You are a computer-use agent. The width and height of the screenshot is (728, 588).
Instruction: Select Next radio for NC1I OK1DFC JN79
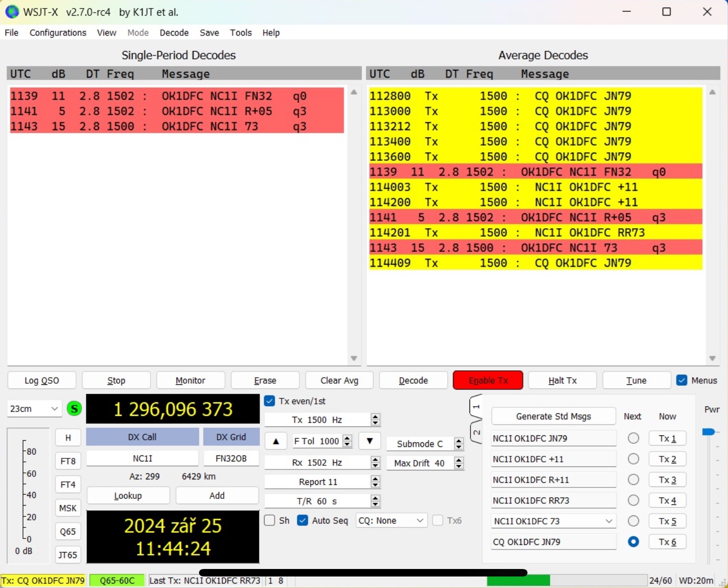point(633,438)
